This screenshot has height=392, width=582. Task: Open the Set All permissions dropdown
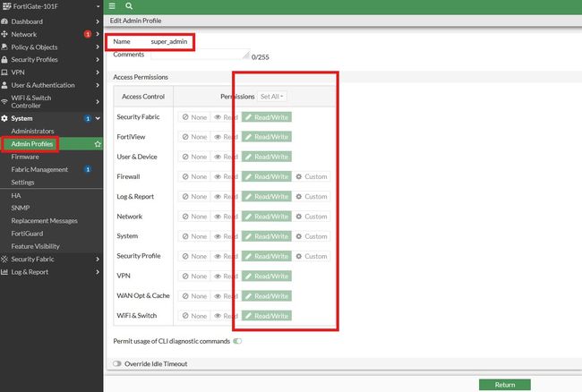point(271,97)
